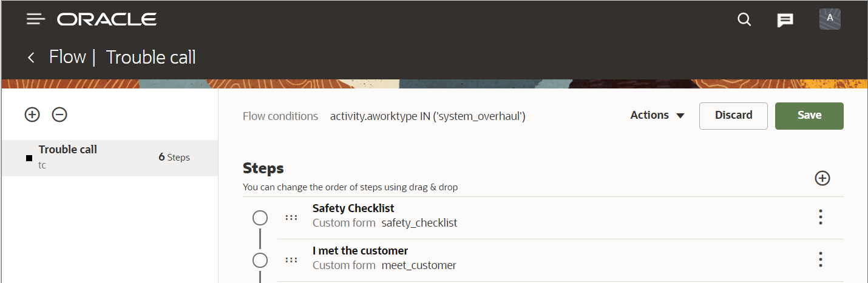Screen dimensions: 868x283
Task: Open Safety Checklist step options menu
Action: point(821,217)
